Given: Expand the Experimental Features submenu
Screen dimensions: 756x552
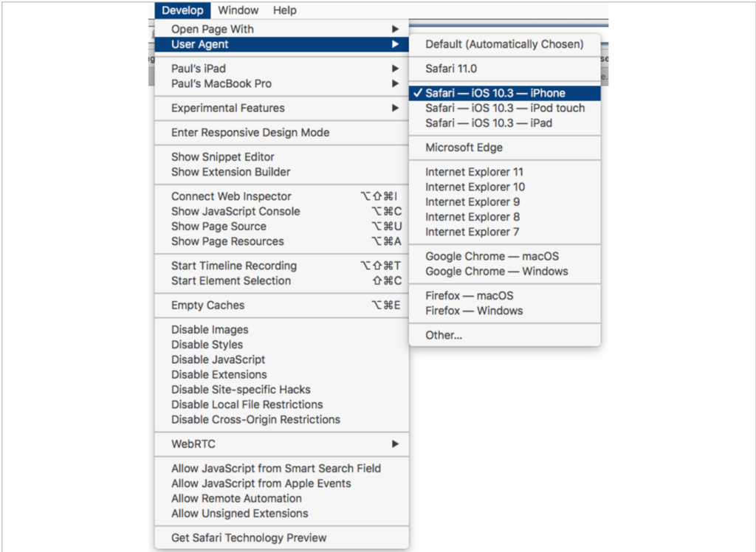Looking at the screenshot, I should point(281,108).
